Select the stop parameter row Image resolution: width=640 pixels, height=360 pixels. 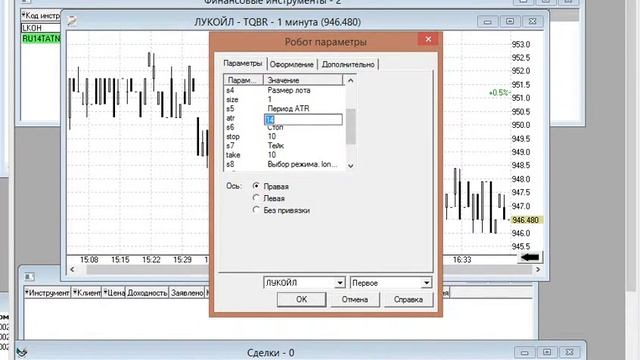coord(284,136)
